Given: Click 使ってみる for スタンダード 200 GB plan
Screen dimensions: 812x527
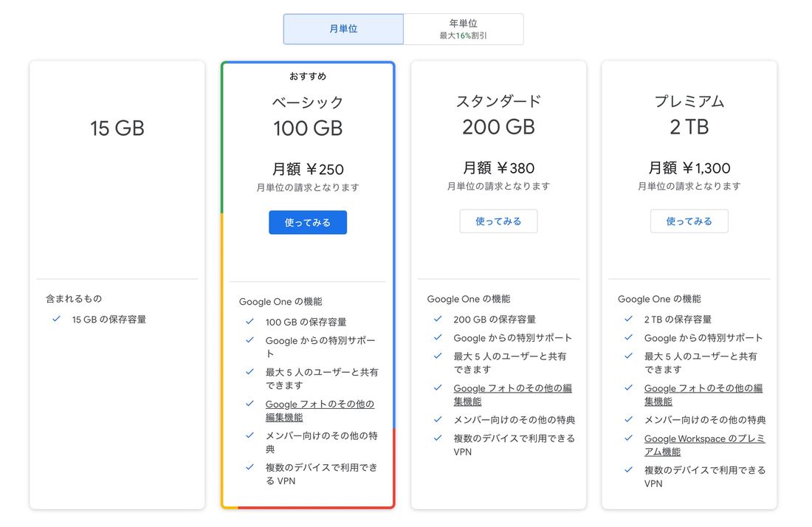Looking at the screenshot, I should click(x=498, y=221).
